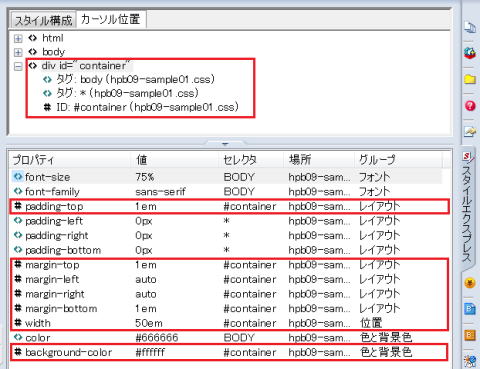Click the #ffffff background-color value
Image resolution: width=480 pixels, height=369 pixels.
point(150,352)
